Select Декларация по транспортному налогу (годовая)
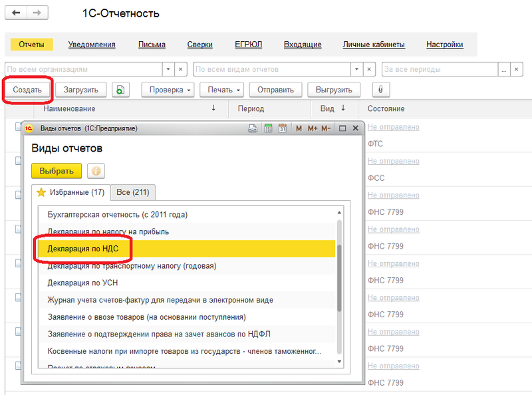The height and width of the screenshot is (395, 532). coord(187,266)
